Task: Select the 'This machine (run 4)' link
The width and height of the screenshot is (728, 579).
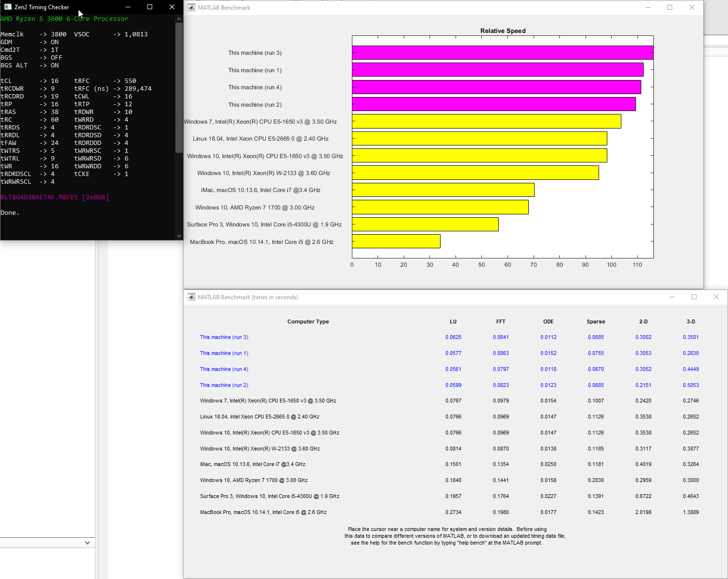Action: point(224,369)
